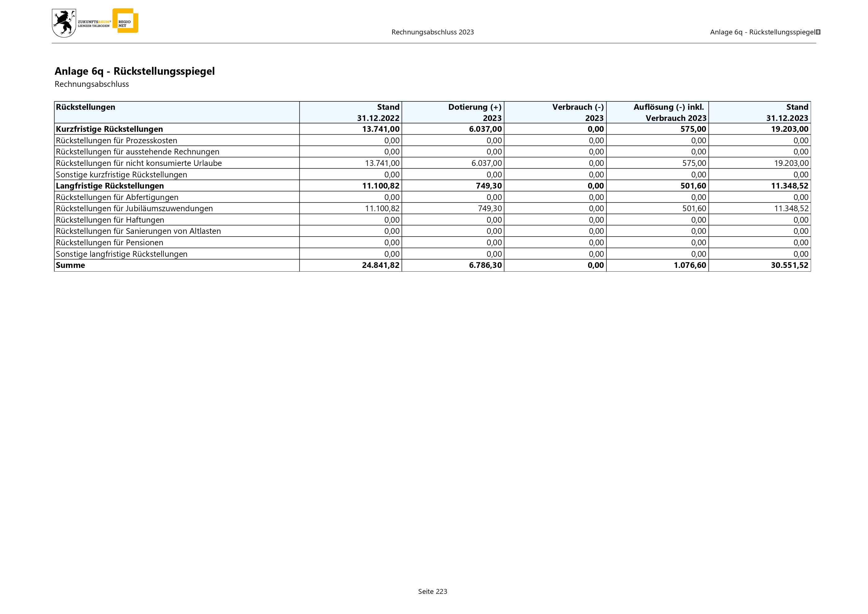Click the yellow Regio Net logo

[126, 21]
